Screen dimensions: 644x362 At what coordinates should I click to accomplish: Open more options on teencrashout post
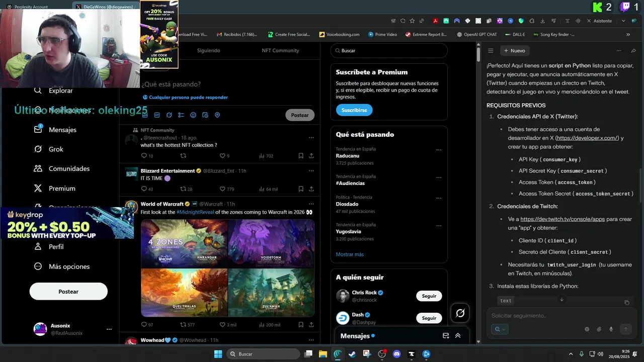[x=311, y=138]
